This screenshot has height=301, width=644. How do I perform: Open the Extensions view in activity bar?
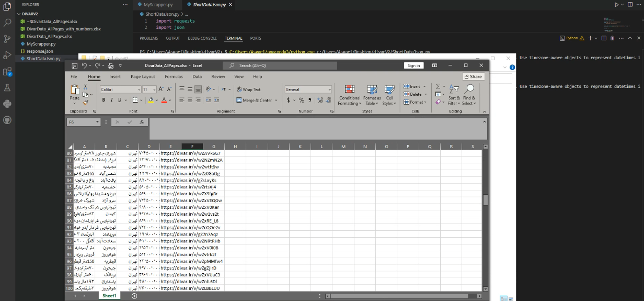point(7,72)
